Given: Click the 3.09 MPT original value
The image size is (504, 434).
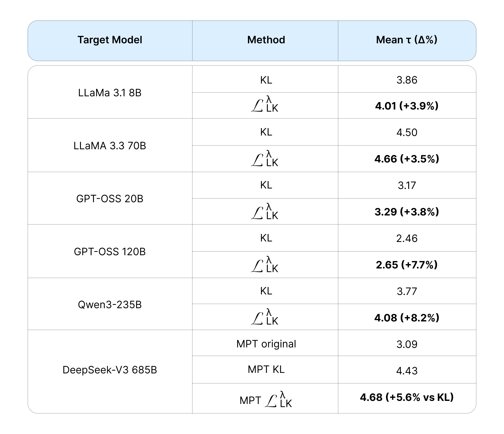Looking at the screenshot, I should tap(407, 344).
